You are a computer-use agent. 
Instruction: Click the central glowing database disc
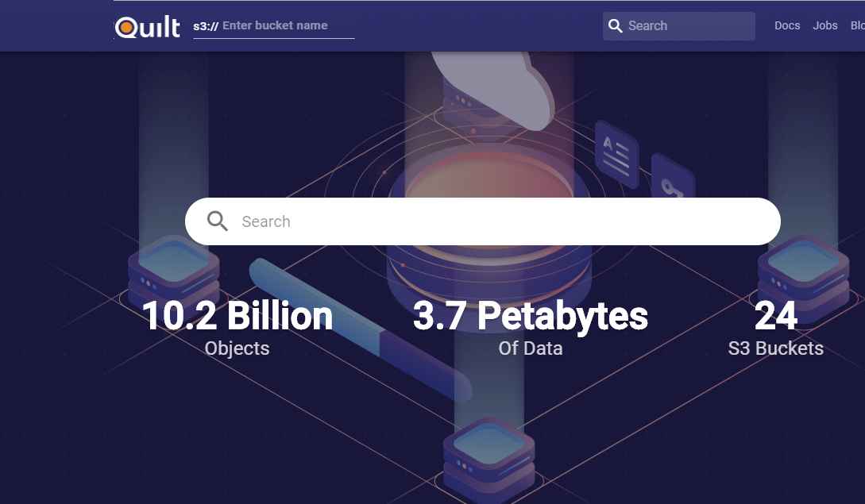pyautogui.click(x=488, y=175)
